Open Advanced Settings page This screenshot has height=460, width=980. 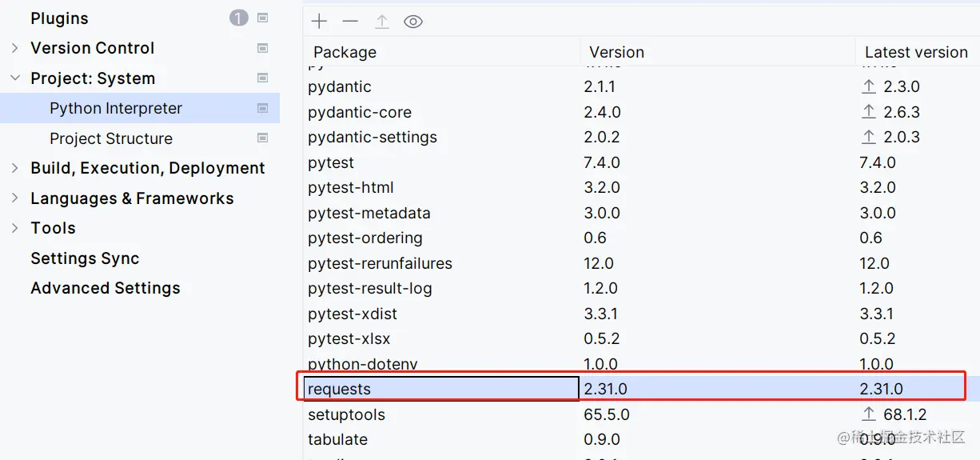coord(106,288)
